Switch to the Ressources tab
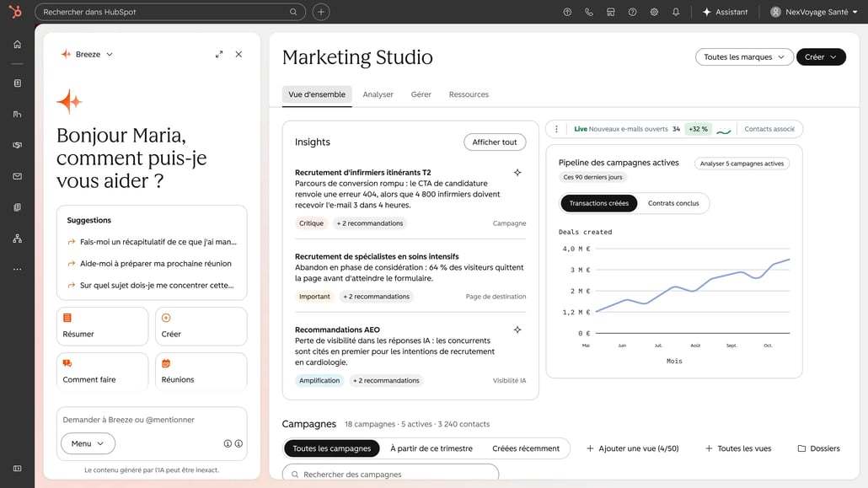The width and height of the screenshot is (868, 488). (469, 94)
